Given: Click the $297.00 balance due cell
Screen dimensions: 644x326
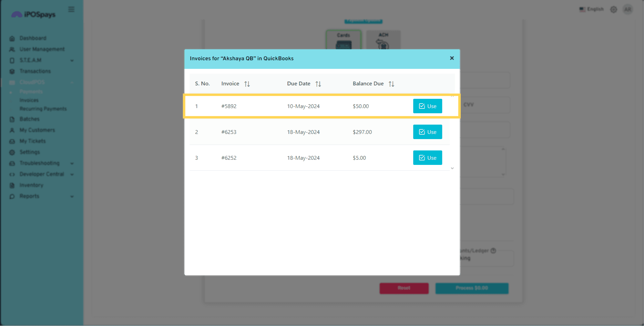Looking at the screenshot, I should pyautogui.click(x=362, y=132).
